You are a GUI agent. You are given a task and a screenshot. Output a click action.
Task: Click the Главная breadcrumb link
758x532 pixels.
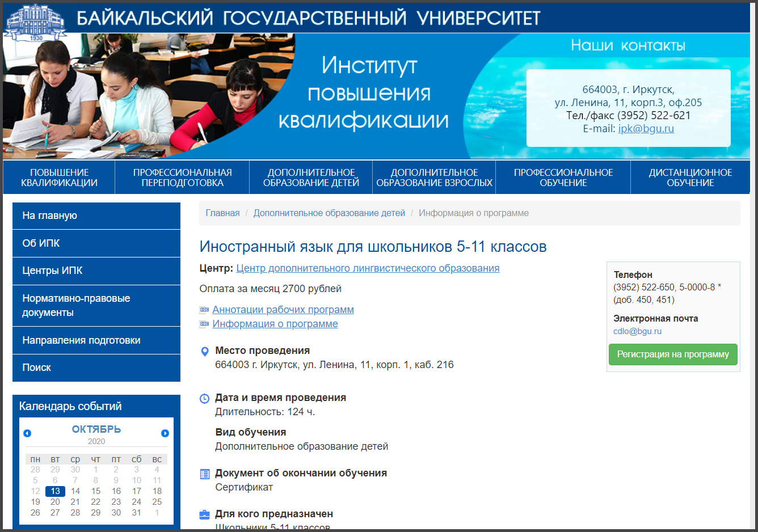click(222, 213)
